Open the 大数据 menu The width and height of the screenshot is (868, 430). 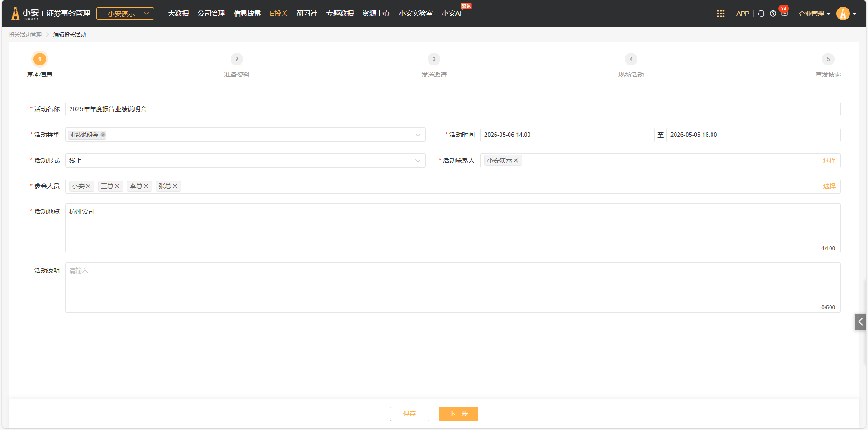pyautogui.click(x=178, y=14)
